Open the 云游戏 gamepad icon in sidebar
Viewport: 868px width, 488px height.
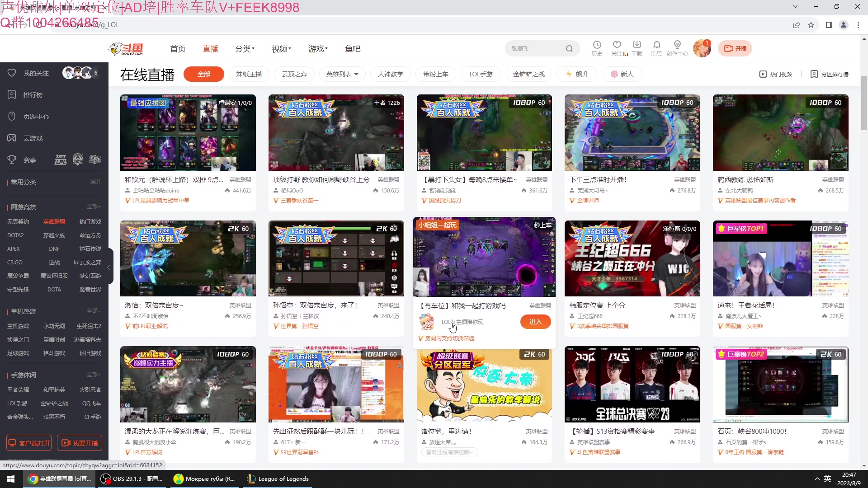(12, 138)
